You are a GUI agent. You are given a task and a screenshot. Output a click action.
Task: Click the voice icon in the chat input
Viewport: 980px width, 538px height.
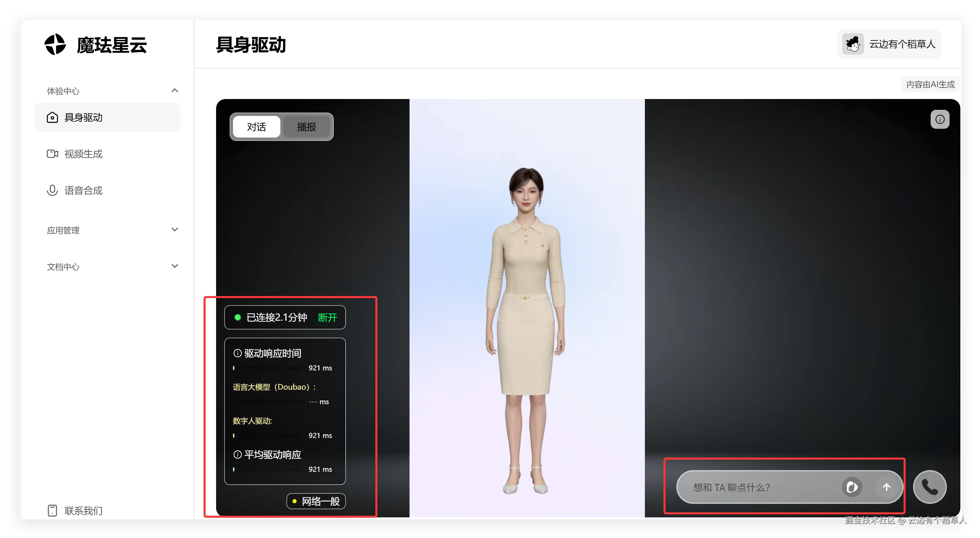852,487
